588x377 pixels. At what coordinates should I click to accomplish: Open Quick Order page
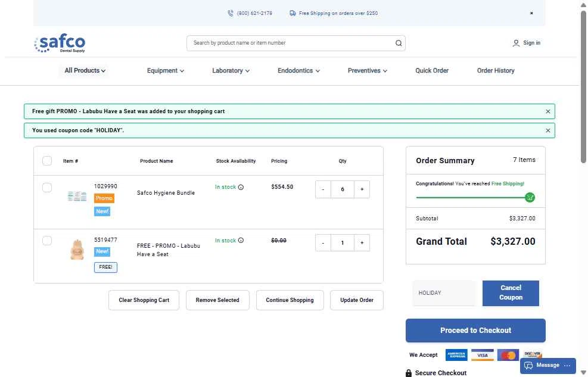[432, 70]
